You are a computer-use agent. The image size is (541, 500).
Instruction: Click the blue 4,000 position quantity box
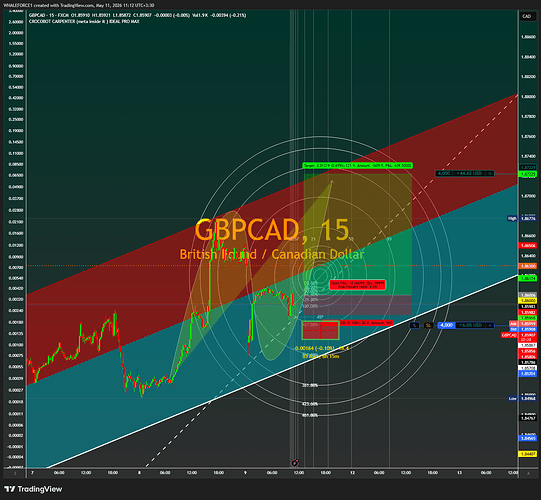(x=447, y=325)
